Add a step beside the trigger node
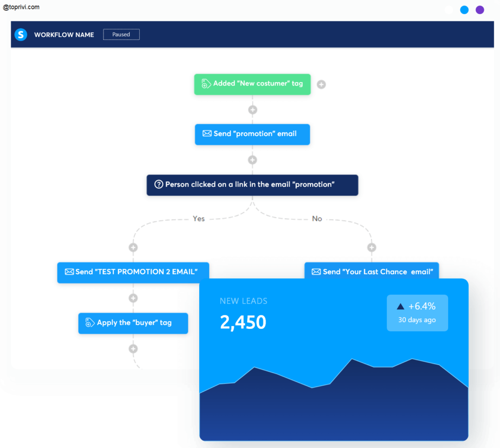The height and width of the screenshot is (448, 500). (321, 84)
